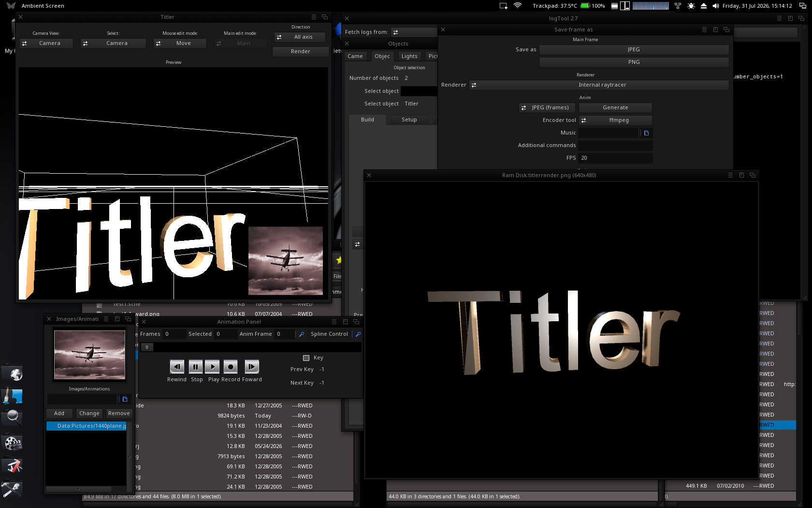Switch to the Came tab in Objects window
Image resolution: width=812 pixels, height=508 pixels.
click(355, 57)
